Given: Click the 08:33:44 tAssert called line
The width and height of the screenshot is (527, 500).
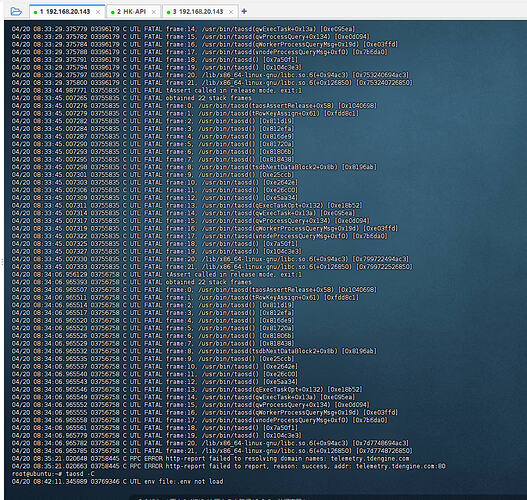Looking at the screenshot, I should tap(157, 90).
